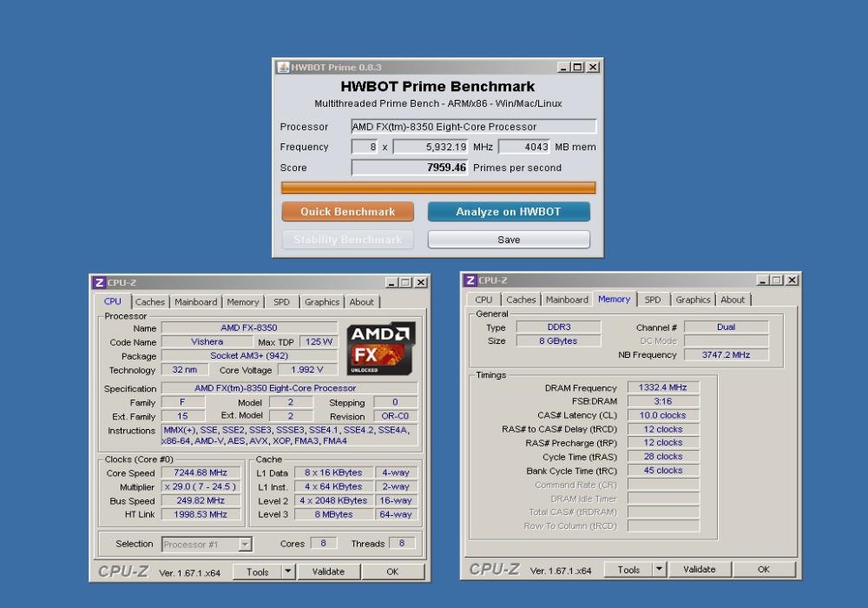Click the disabled Stability Benchmark button
The width and height of the screenshot is (868, 608).
pyautogui.click(x=348, y=239)
